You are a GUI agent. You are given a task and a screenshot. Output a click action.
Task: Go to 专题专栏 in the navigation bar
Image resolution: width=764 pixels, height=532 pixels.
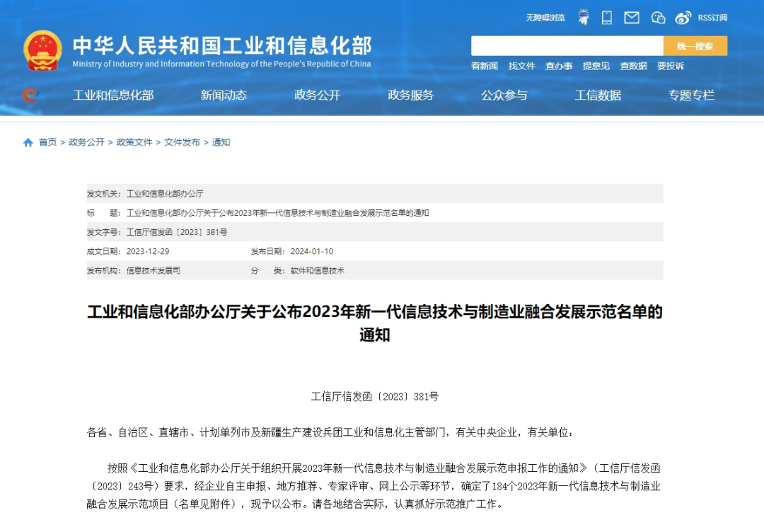click(691, 95)
